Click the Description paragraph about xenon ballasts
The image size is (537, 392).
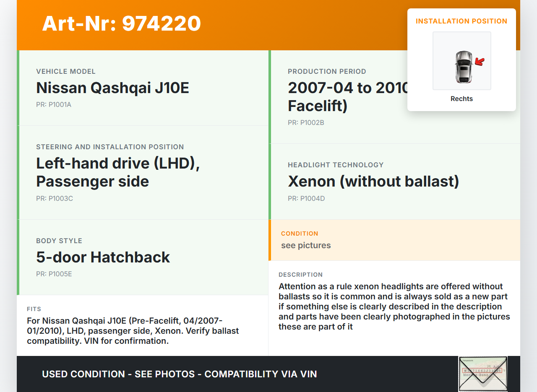coord(394,306)
